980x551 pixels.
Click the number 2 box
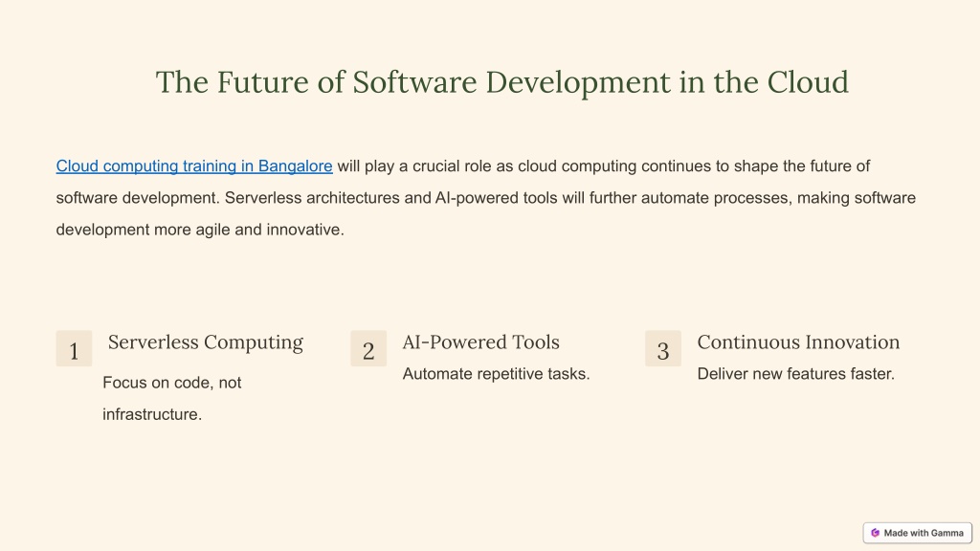tap(368, 348)
